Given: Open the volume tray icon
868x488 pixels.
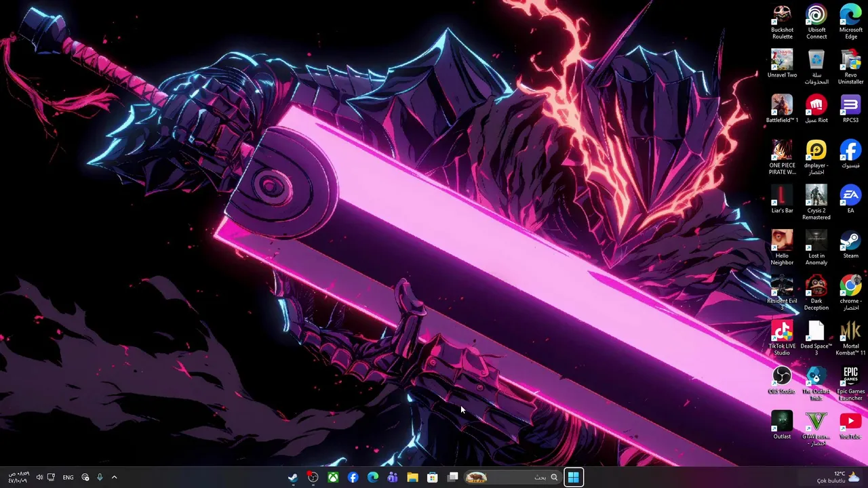Looking at the screenshot, I should pos(39,477).
